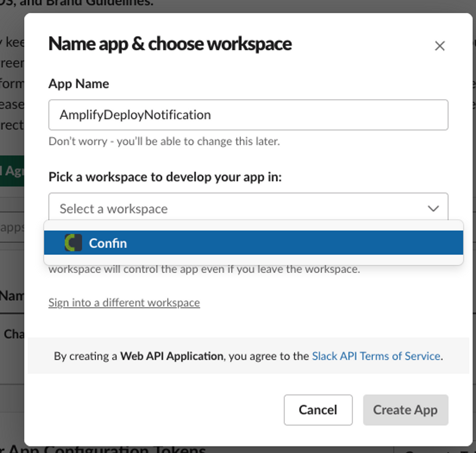The height and width of the screenshot is (453, 476).
Task: Click the green button behind the dialog
Action: (x=12, y=171)
